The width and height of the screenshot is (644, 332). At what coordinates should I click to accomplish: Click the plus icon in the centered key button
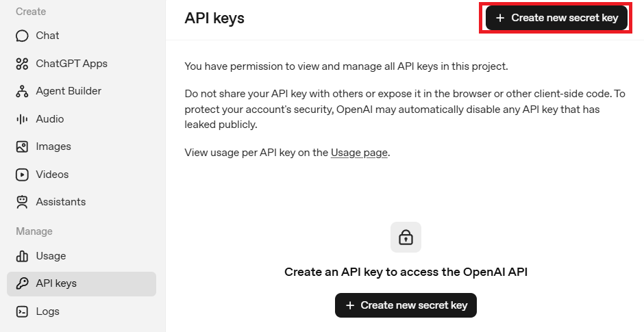point(350,305)
